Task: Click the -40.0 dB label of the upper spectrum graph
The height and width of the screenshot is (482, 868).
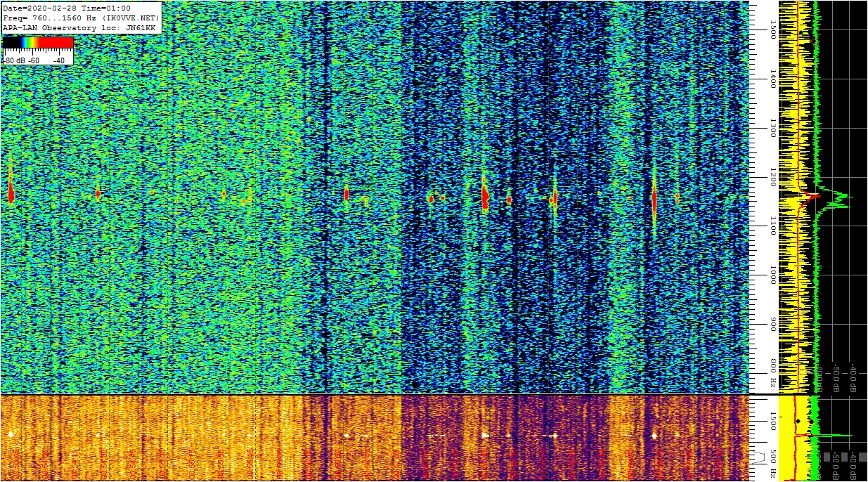Action: click(x=853, y=378)
